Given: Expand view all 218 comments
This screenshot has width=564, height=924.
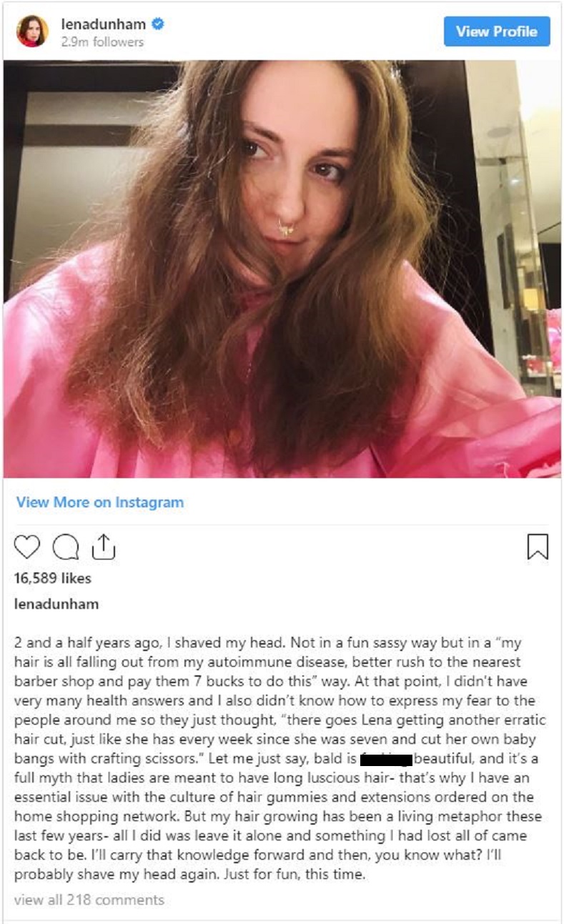Looking at the screenshot, I should click(x=89, y=900).
